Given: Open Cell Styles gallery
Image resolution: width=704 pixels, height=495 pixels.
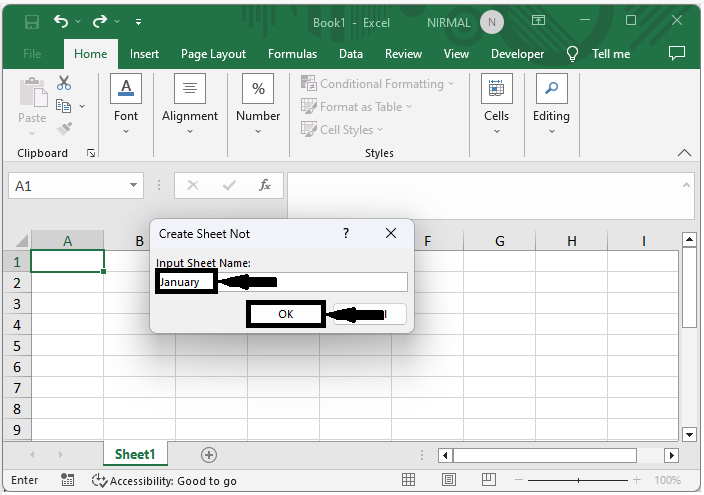Looking at the screenshot, I should (342, 130).
